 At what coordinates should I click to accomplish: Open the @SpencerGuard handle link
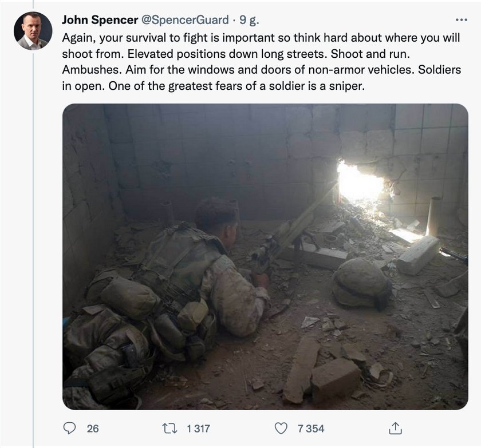coord(184,20)
